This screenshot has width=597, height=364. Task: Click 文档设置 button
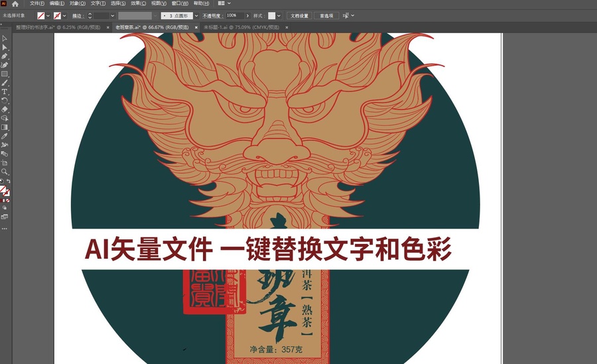click(x=299, y=16)
